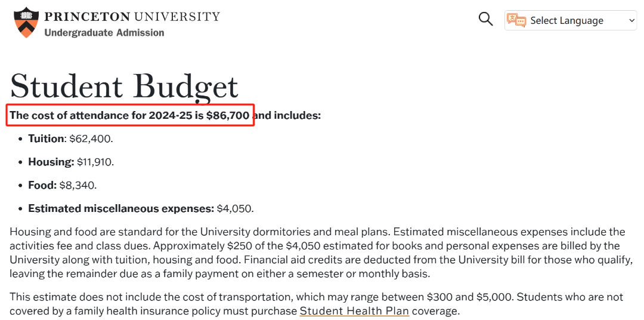Screen dimensions: 644x320
Task: Go to the Undergraduate Admission home text
Action: point(104,32)
